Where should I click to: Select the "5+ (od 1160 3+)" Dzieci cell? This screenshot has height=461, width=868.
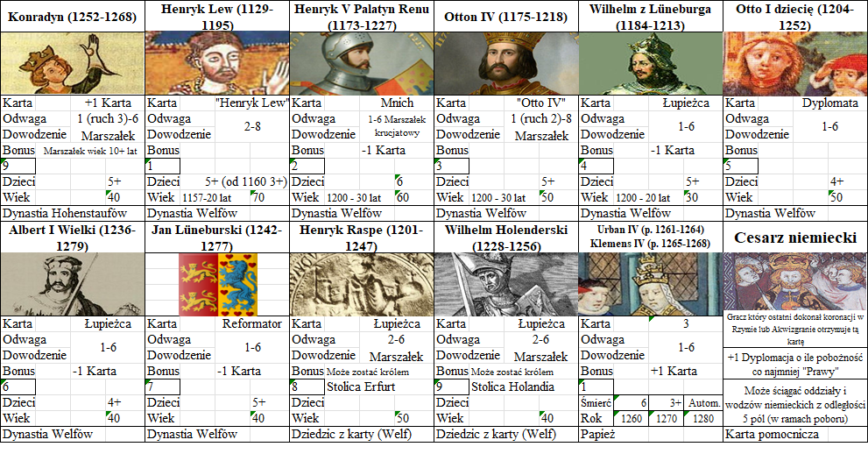[246, 181]
